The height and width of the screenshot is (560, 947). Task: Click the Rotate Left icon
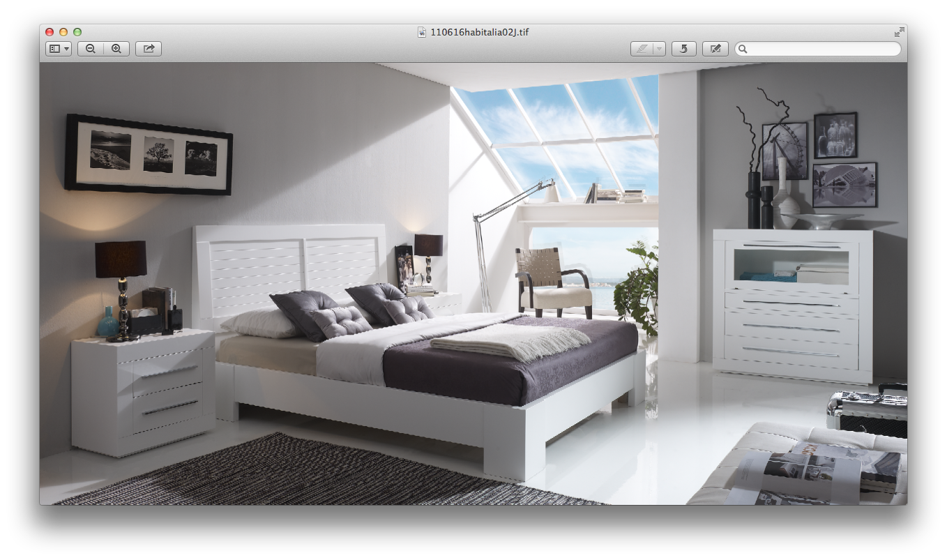click(683, 49)
